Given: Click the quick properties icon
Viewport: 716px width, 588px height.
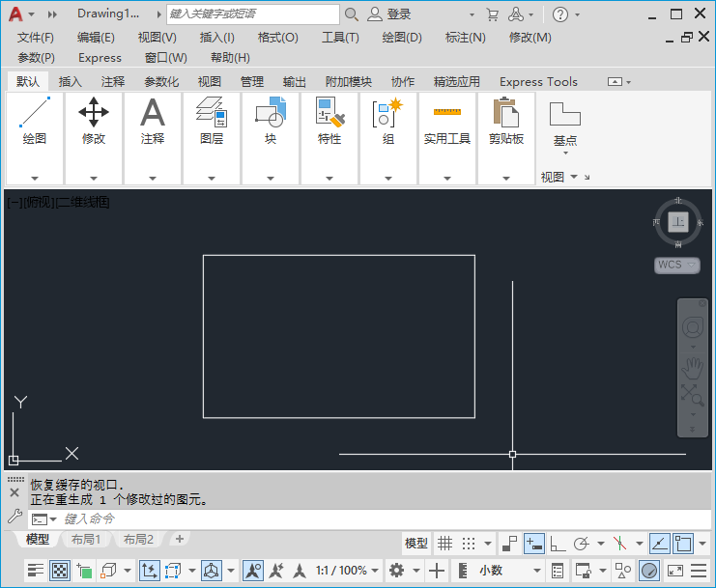Looking at the screenshot, I should [x=558, y=571].
